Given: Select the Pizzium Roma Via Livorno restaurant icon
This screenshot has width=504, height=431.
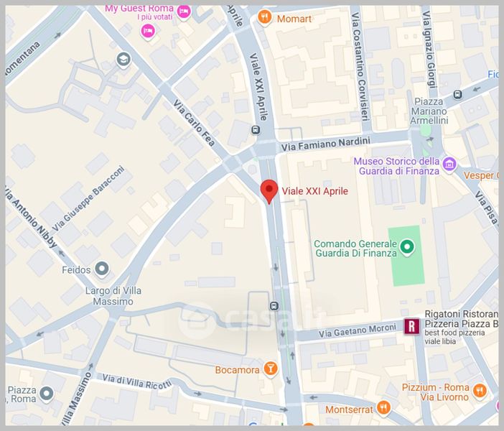Looking at the screenshot, I should (480, 391).
